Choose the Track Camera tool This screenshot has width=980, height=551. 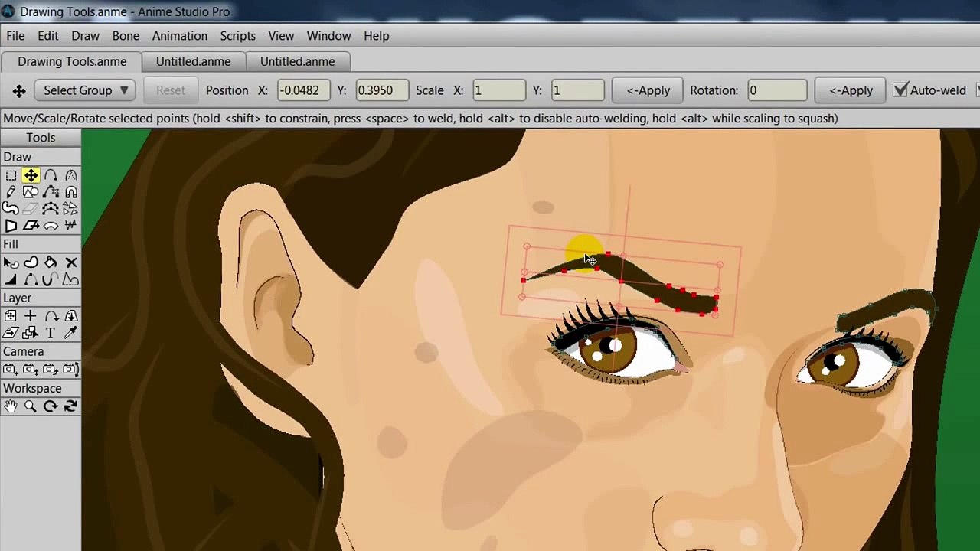pyautogui.click(x=11, y=370)
